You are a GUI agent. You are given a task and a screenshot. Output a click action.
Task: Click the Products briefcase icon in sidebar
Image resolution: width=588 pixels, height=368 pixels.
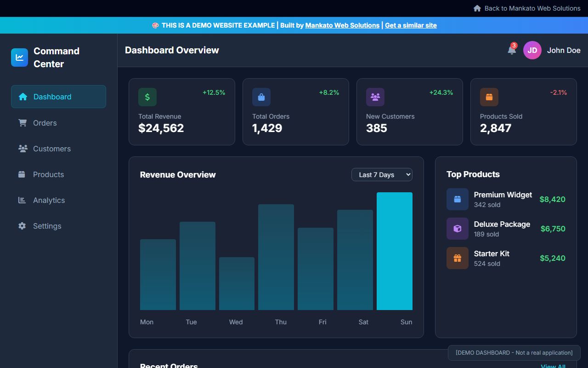click(22, 174)
